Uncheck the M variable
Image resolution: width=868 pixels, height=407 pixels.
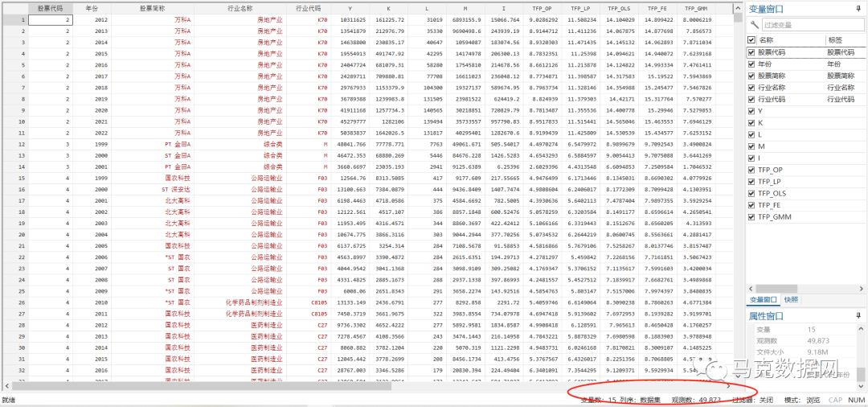(751, 146)
